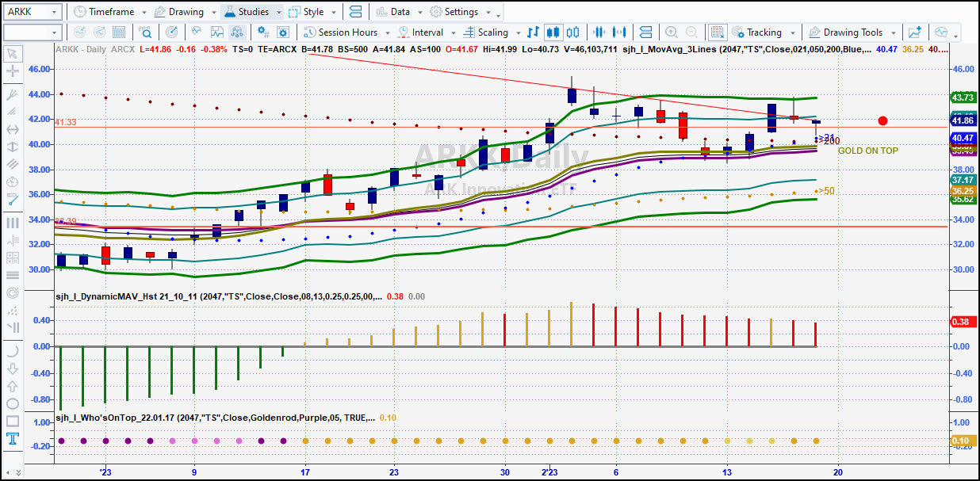Click the wave chart icon at toolbar's right end
The width and height of the screenshot is (980, 481).
point(941,32)
